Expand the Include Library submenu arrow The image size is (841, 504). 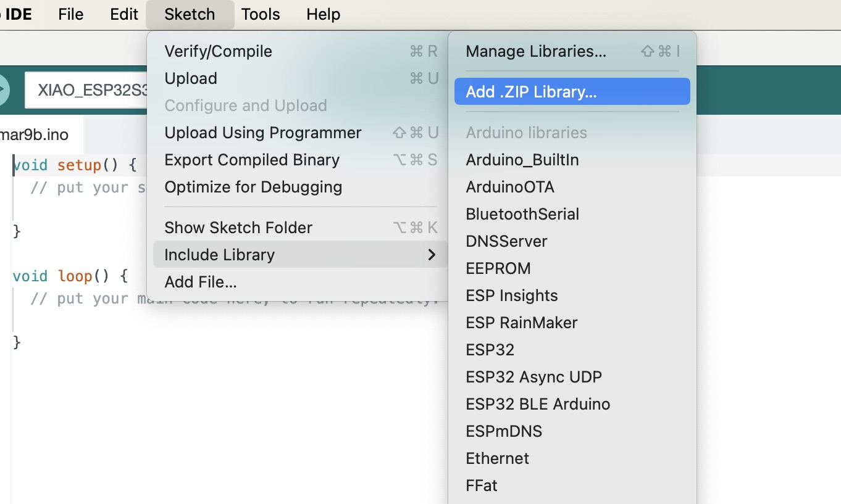pos(432,255)
